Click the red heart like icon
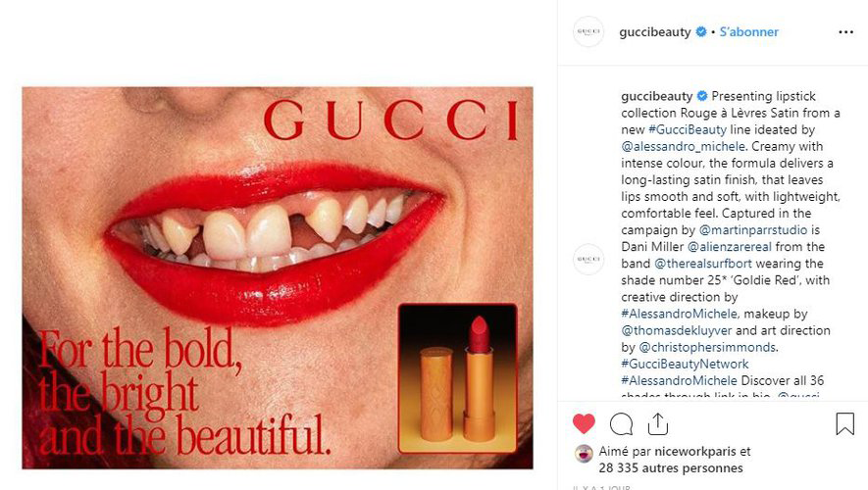The height and width of the screenshot is (490, 868). 584,424
